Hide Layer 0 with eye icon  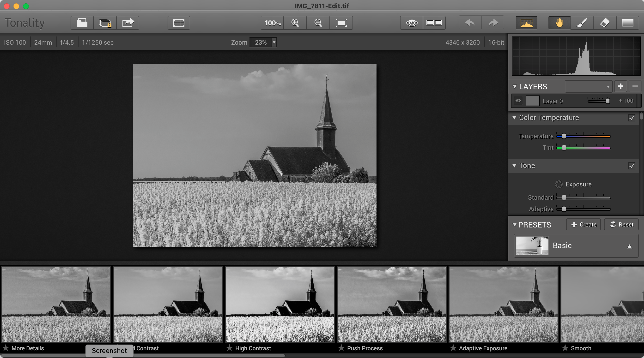(518, 101)
